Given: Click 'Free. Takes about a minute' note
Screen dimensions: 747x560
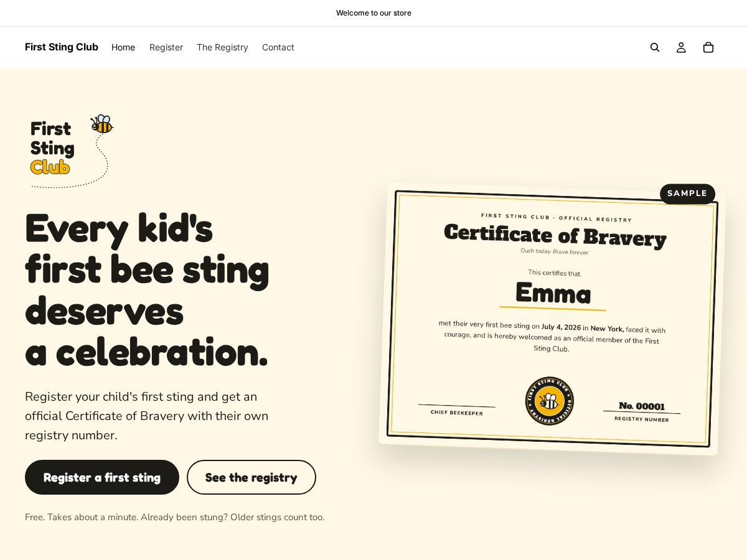Looking at the screenshot, I should tap(175, 517).
